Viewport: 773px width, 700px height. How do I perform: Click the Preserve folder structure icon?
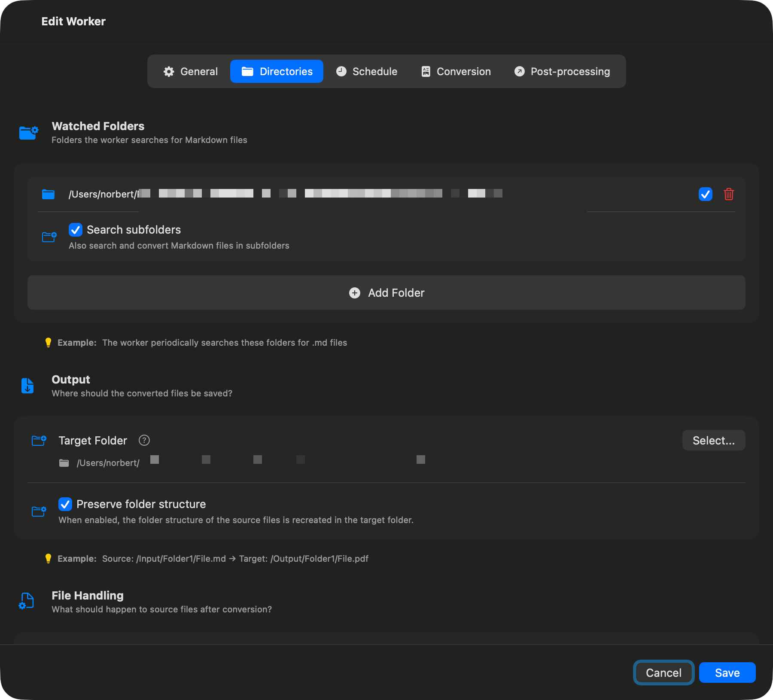pos(39,511)
